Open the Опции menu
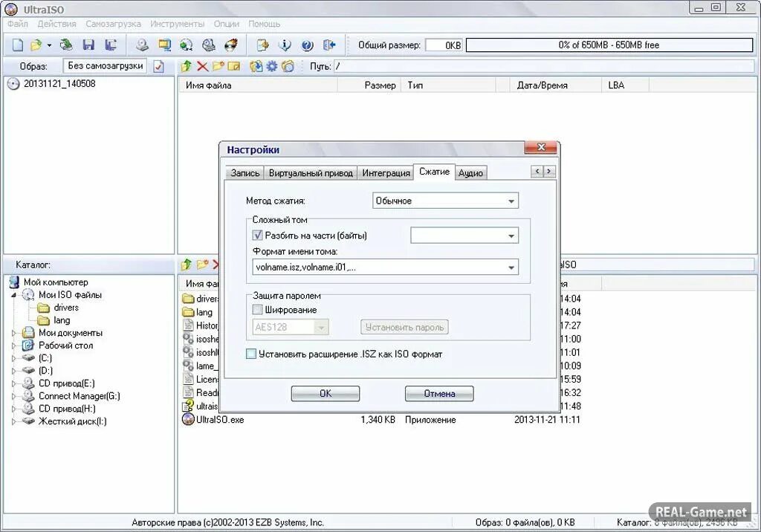 click(x=226, y=24)
